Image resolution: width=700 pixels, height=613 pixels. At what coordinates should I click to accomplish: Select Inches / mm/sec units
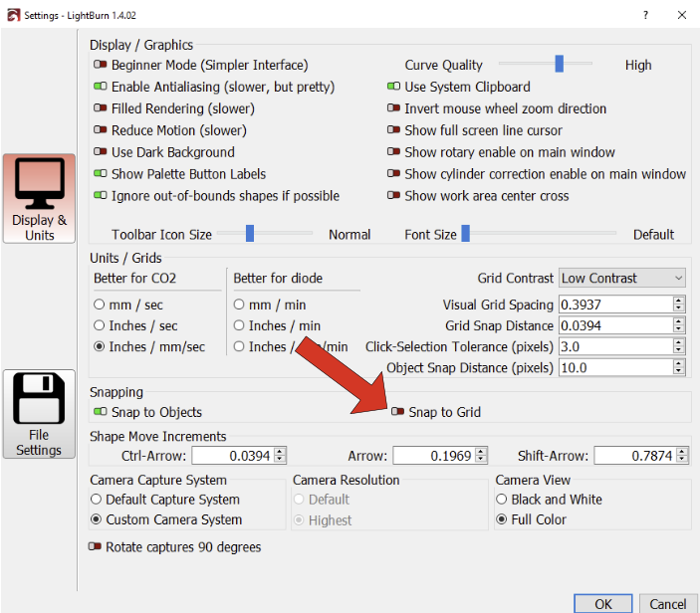(99, 346)
